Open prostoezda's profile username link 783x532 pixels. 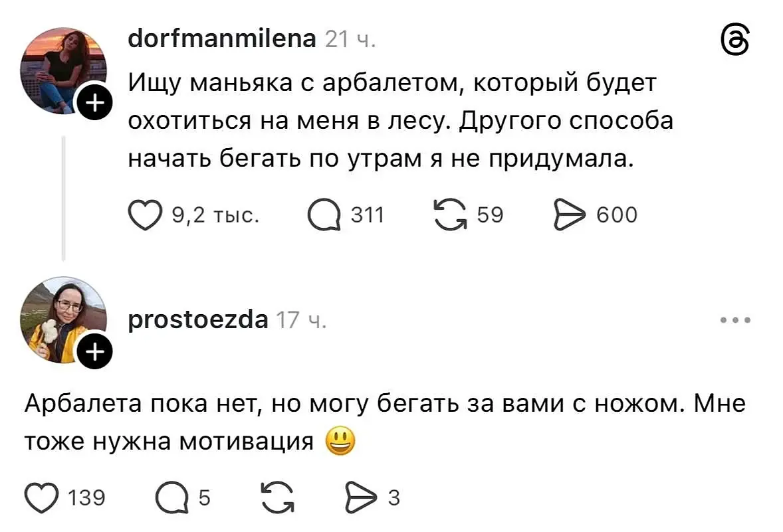click(x=198, y=320)
